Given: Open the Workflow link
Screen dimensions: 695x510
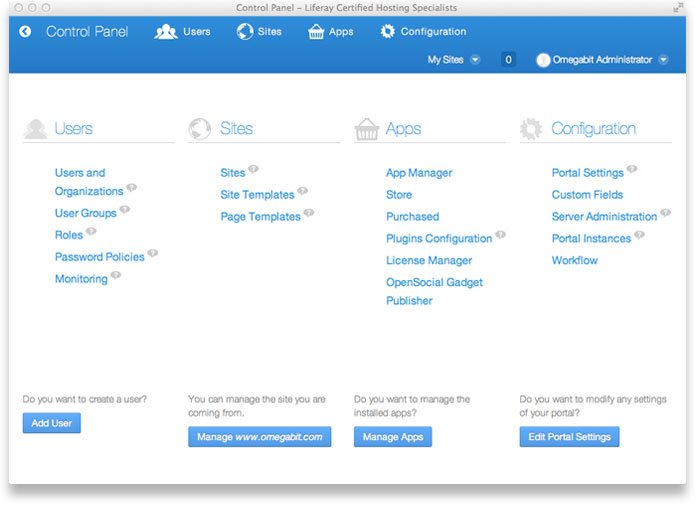Looking at the screenshot, I should tap(574, 261).
